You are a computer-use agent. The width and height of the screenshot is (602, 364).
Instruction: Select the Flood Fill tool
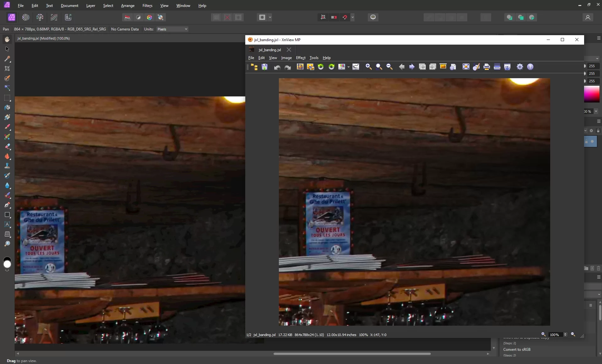pyautogui.click(x=7, y=107)
